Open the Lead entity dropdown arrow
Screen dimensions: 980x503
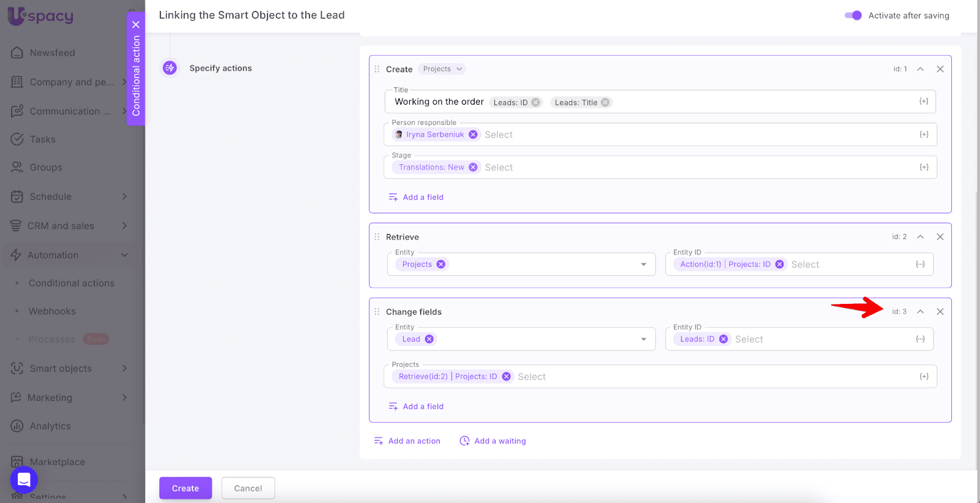click(643, 339)
